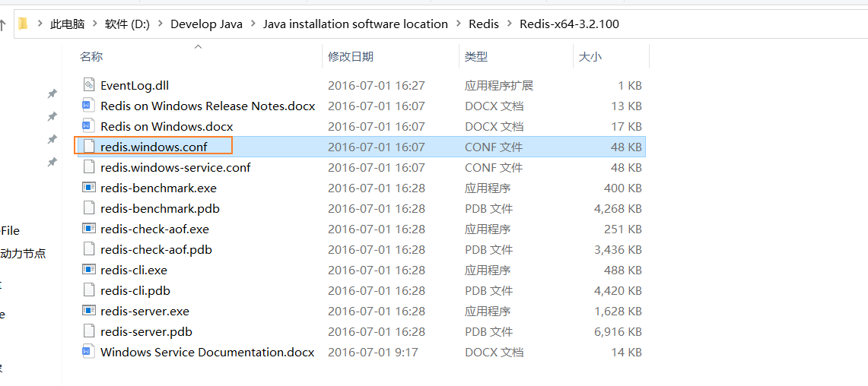Viewport: 868px width, 386px height.
Task: Click the Windows Service Documentation.docx icon
Action: 88,351
